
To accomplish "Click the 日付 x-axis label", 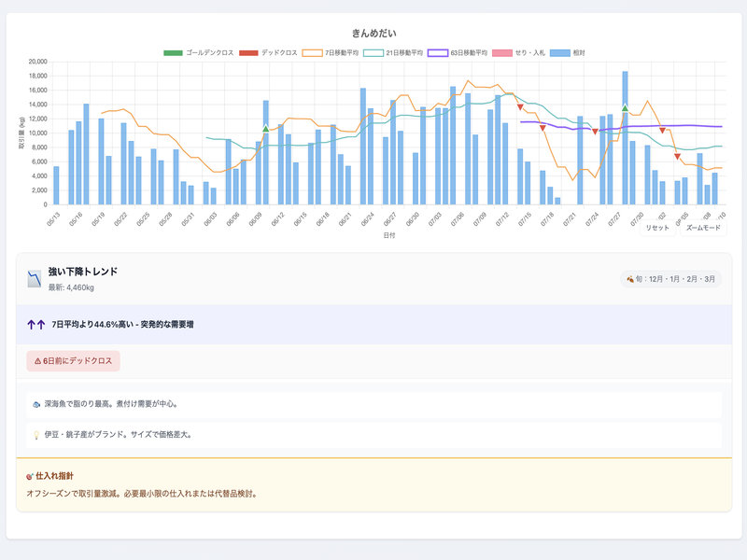I will pyautogui.click(x=389, y=235).
